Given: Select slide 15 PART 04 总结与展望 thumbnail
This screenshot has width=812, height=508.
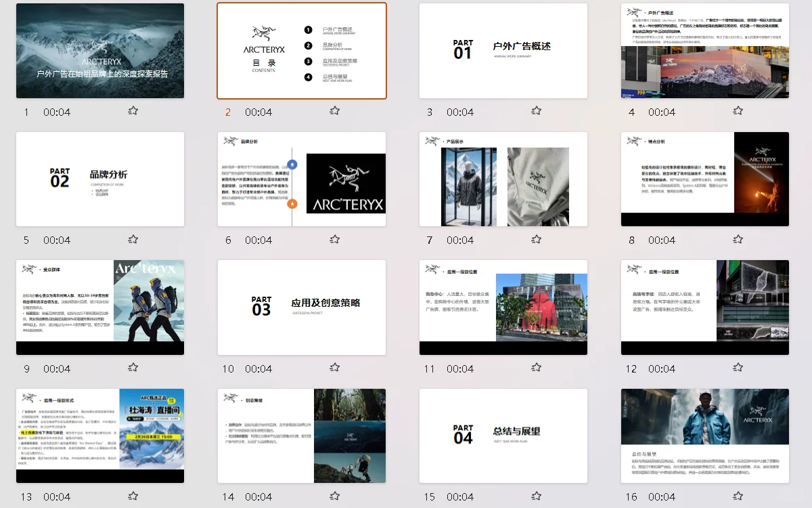Looking at the screenshot, I should [x=503, y=436].
